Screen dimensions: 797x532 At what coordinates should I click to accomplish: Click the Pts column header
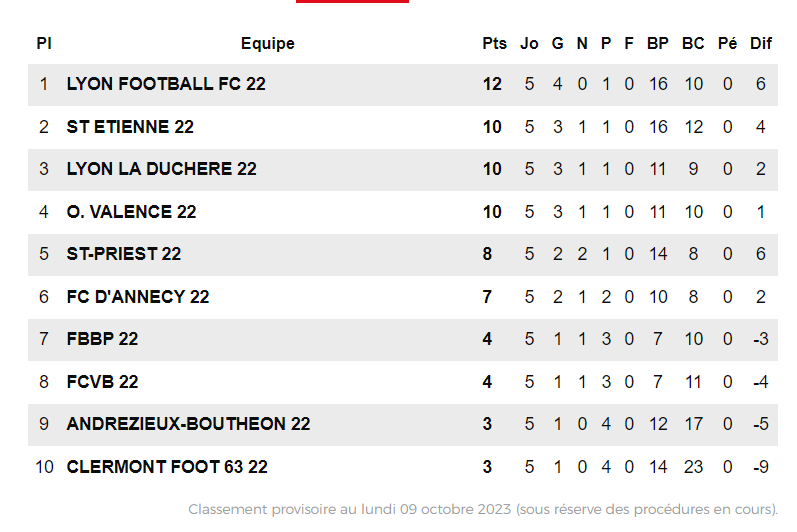(x=494, y=43)
